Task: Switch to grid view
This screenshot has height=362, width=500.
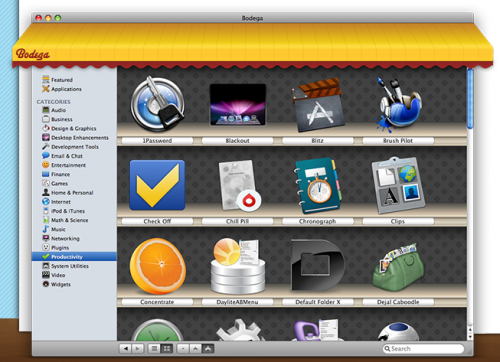Action: pos(166,349)
